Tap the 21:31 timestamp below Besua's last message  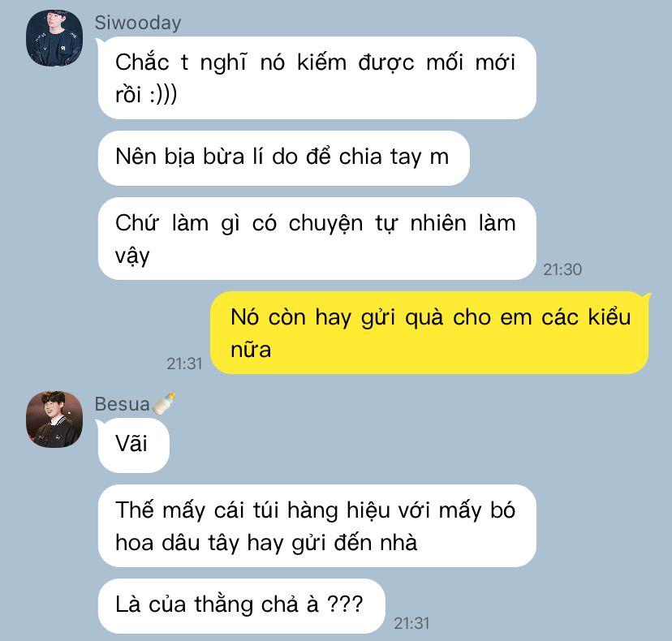click(411, 623)
